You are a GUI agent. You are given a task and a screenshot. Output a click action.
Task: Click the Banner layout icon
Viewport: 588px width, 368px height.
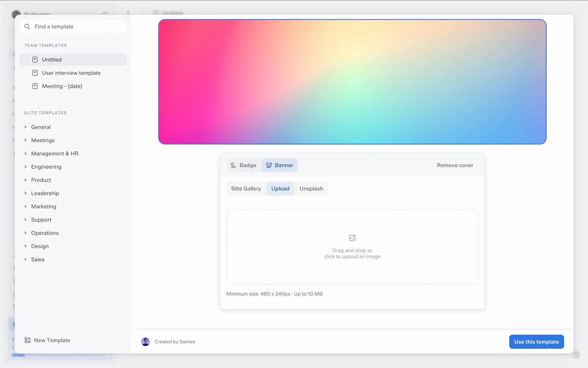[x=269, y=165]
